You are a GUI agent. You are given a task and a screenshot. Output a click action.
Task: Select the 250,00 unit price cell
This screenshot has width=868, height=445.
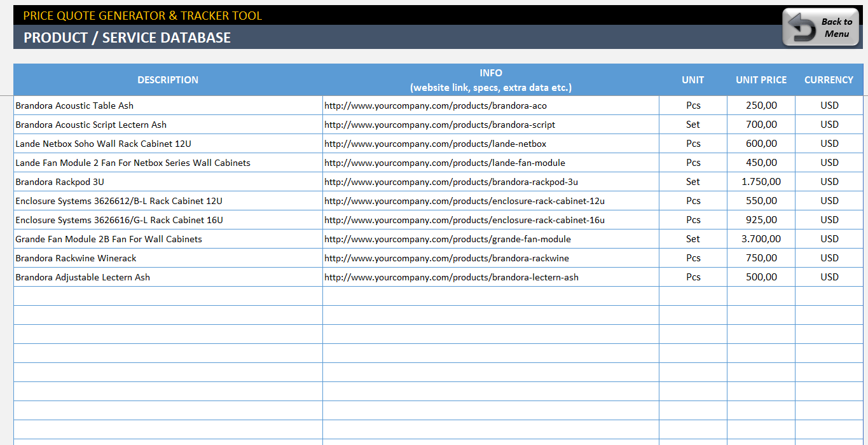761,106
